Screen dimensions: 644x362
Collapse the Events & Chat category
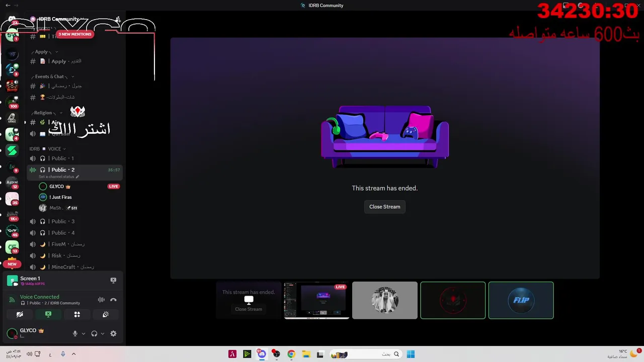click(x=52, y=76)
